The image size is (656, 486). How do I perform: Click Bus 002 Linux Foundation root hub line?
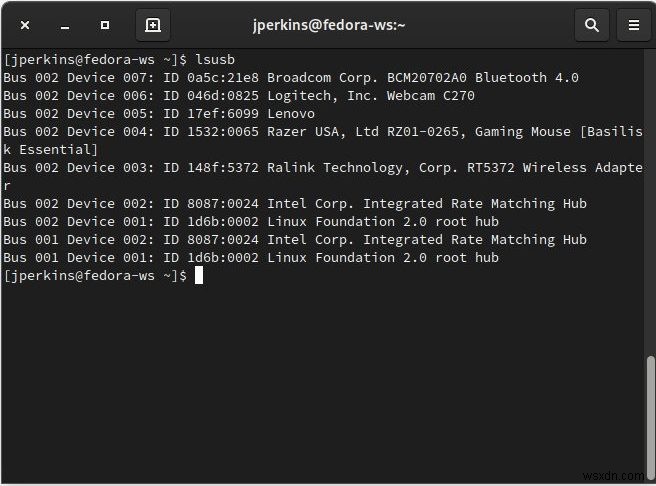pos(251,221)
